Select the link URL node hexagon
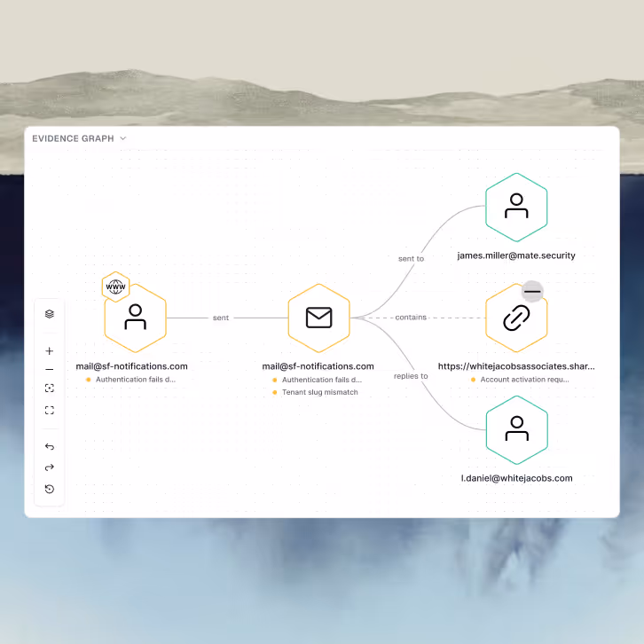Image resolution: width=644 pixels, height=644 pixels. tap(516, 318)
